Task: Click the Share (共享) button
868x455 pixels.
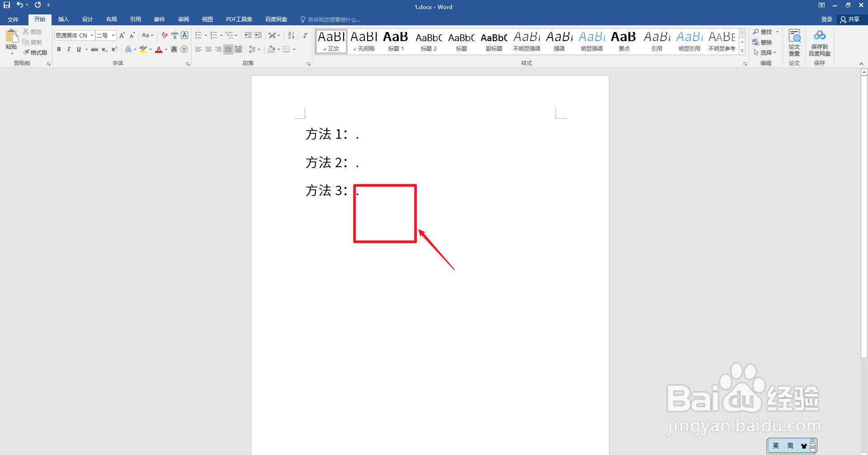Action: pos(850,19)
